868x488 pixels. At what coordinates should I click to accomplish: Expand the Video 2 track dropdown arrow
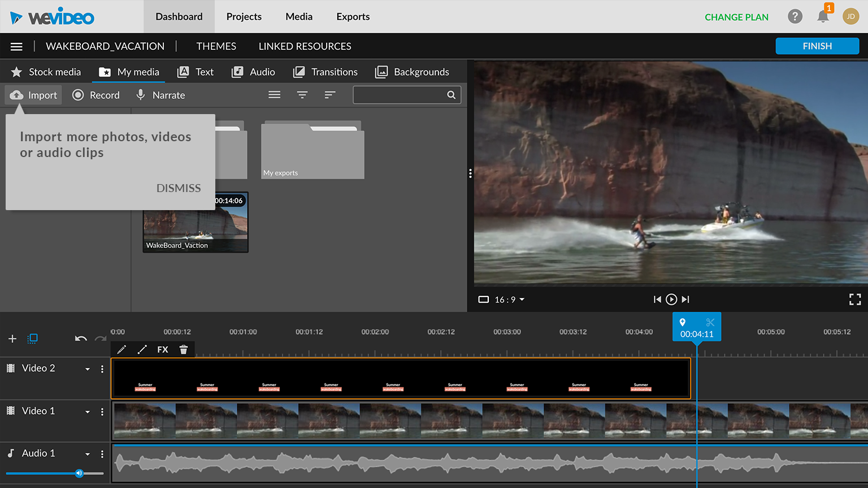click(x=88, y=369)
